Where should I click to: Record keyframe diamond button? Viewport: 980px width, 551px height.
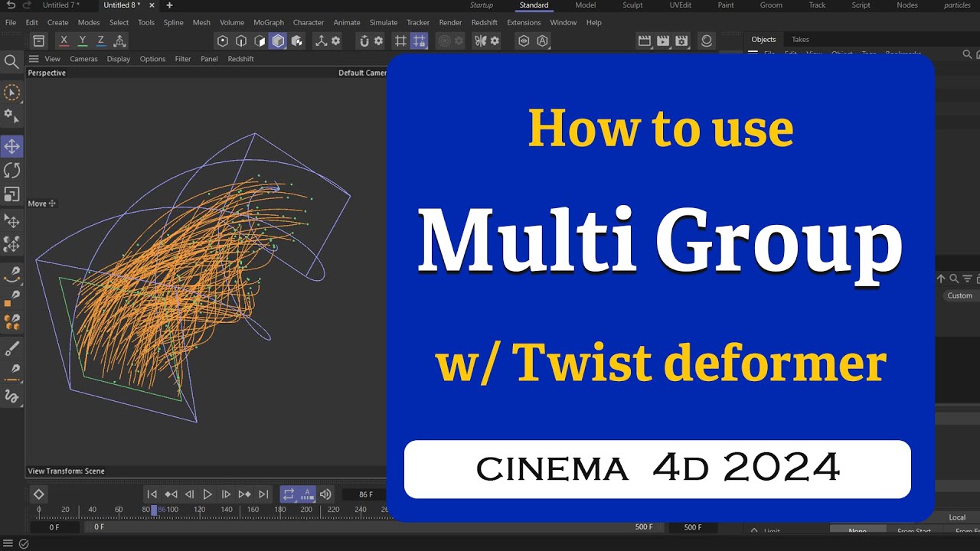pyautogui.click(x=38, y=494)
